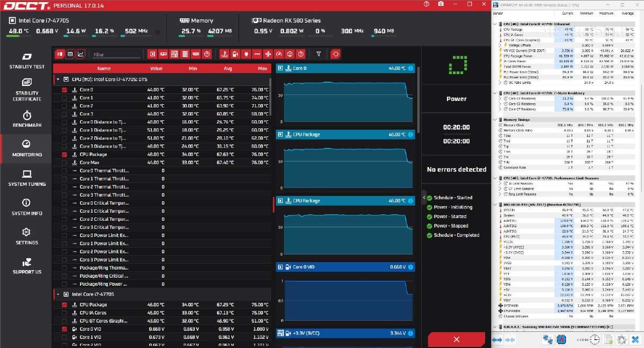This screenshot has width=644, height=348.
Task: Collapse HWiNFO Performance Limit Reasons section
Action: 495,178
